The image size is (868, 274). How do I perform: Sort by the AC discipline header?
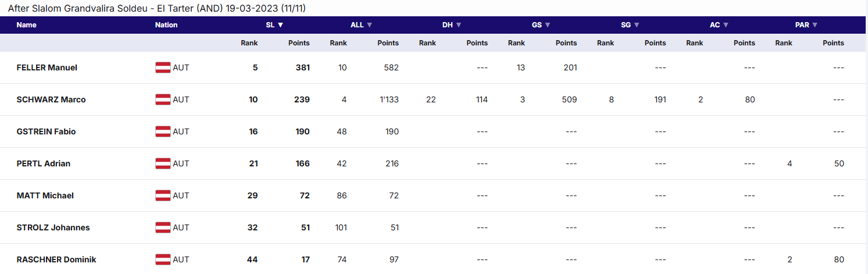click(x=719, y=25)
